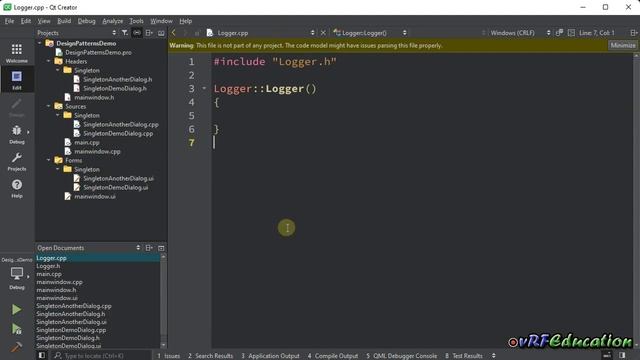
Task: Toggle synchronize with editor link icon
Action: (x=137, y=33)
